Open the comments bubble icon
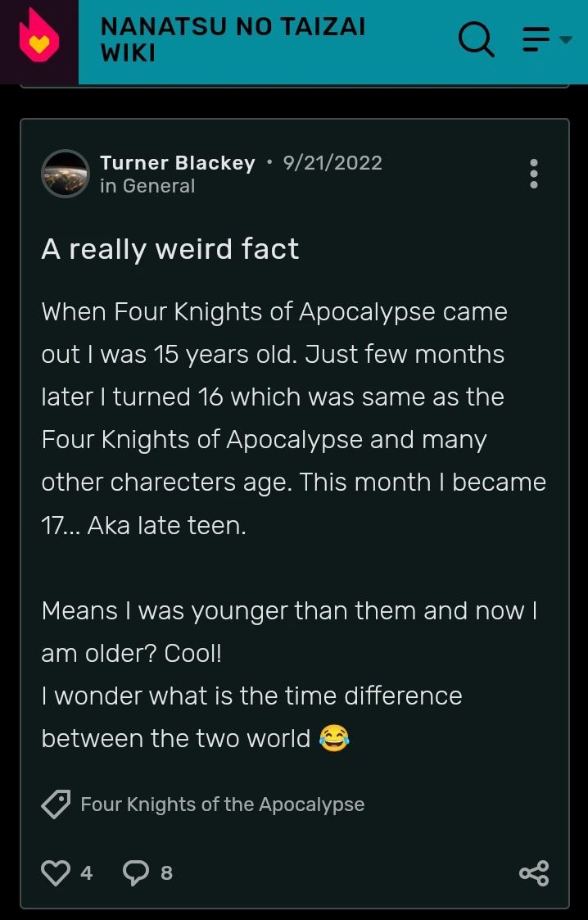 point(136,872)
